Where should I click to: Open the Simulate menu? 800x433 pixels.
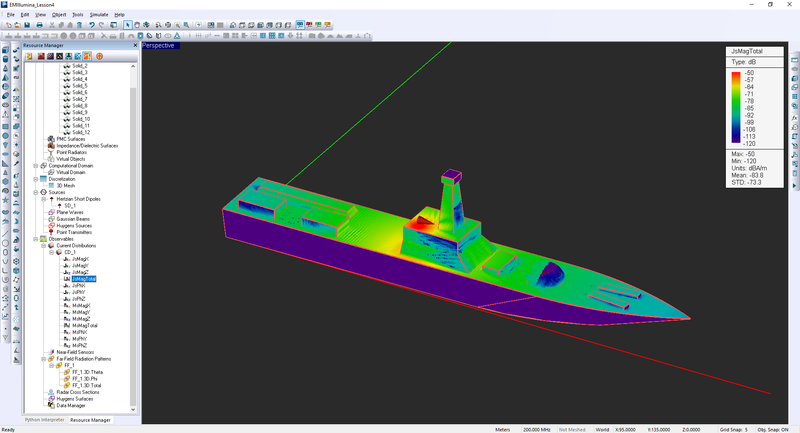98,15
